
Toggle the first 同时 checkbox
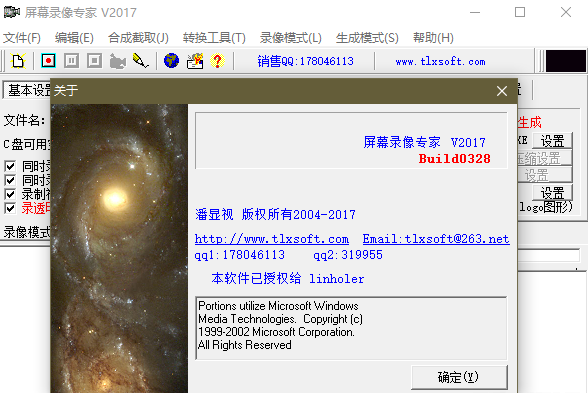[10, 166]
